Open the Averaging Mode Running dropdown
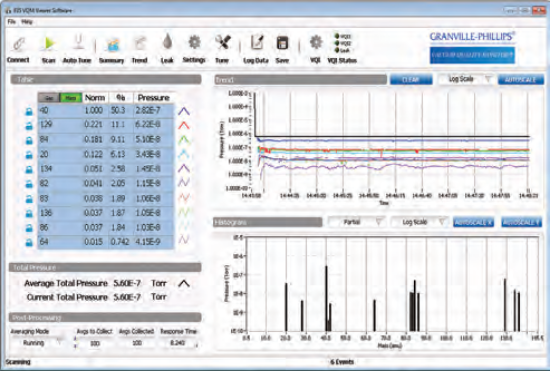The width and height of the screenshot is (550, 371). pyautogui.click(x=37, y=343)
